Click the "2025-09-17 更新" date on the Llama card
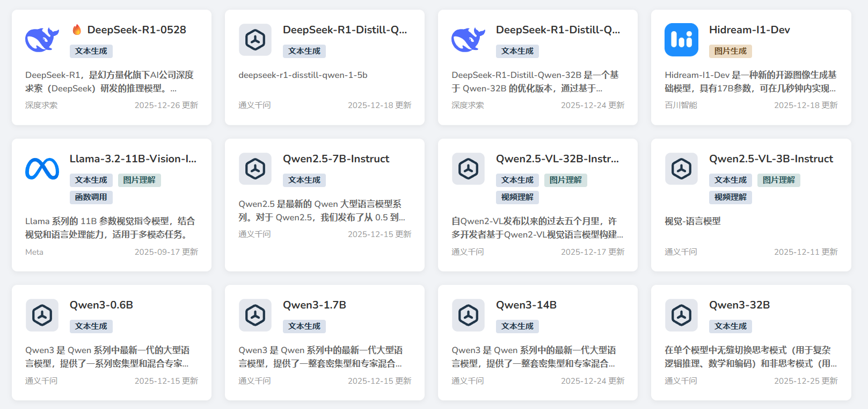 [x=166, y=252]
